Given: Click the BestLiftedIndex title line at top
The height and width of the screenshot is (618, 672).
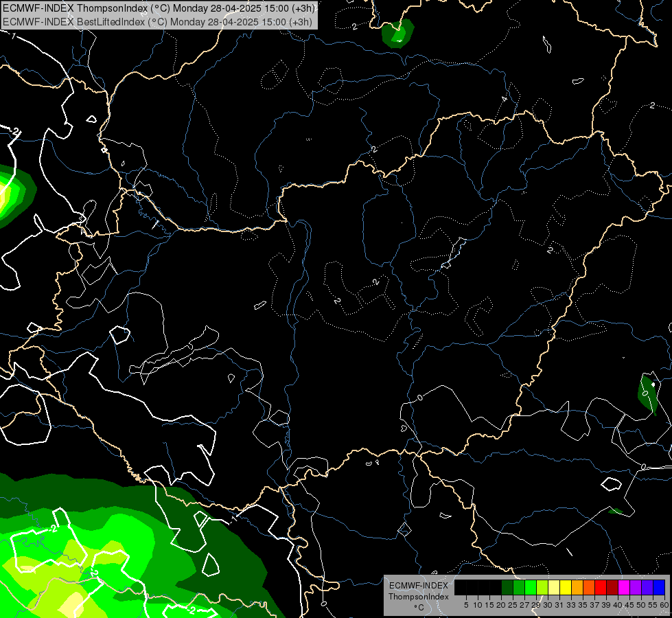Looking at the screenshot, I should click(x=157, y=21).
